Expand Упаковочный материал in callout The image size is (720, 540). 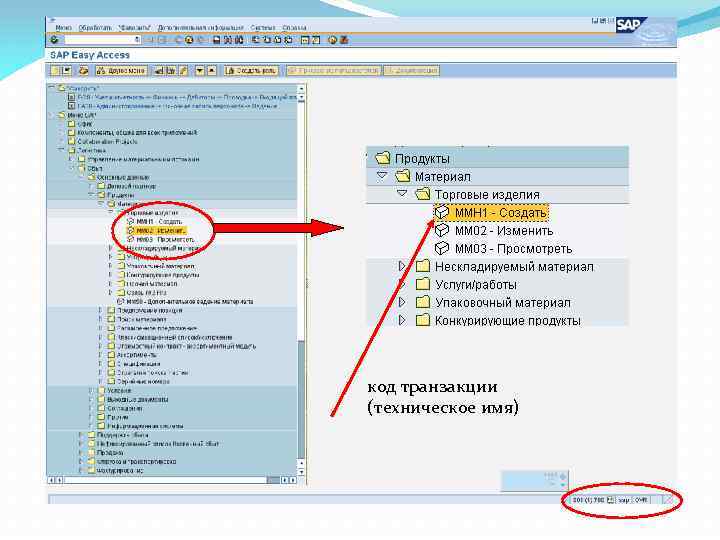tap(402, 302)
